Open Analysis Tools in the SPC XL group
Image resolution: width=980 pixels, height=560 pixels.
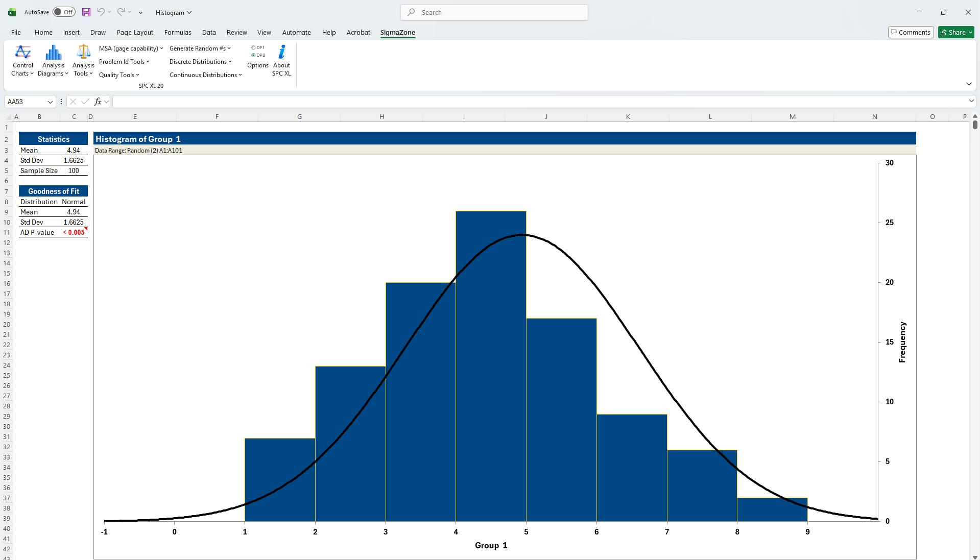tap(83, 60)
